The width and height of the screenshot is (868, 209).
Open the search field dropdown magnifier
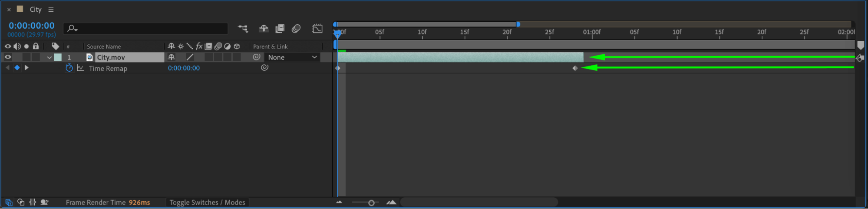[x=72, y=29]
